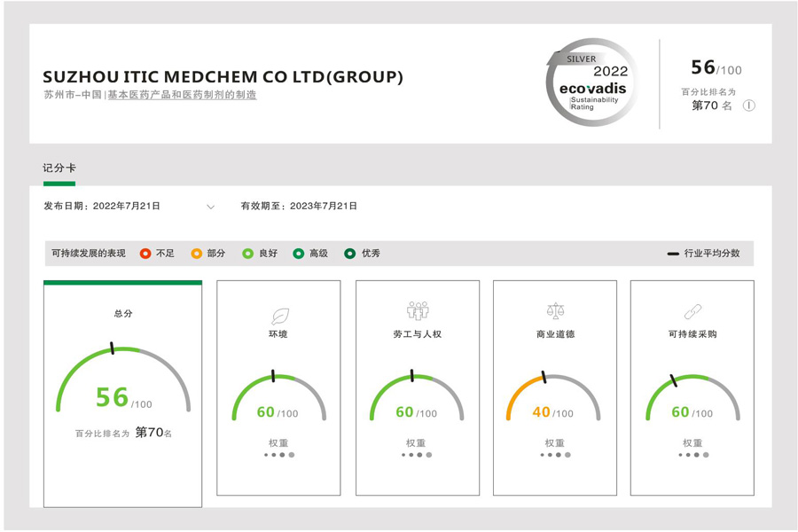Click the black 行业平均分数 legend dash
Screen dimensions: 798x532
pos(673,254)
